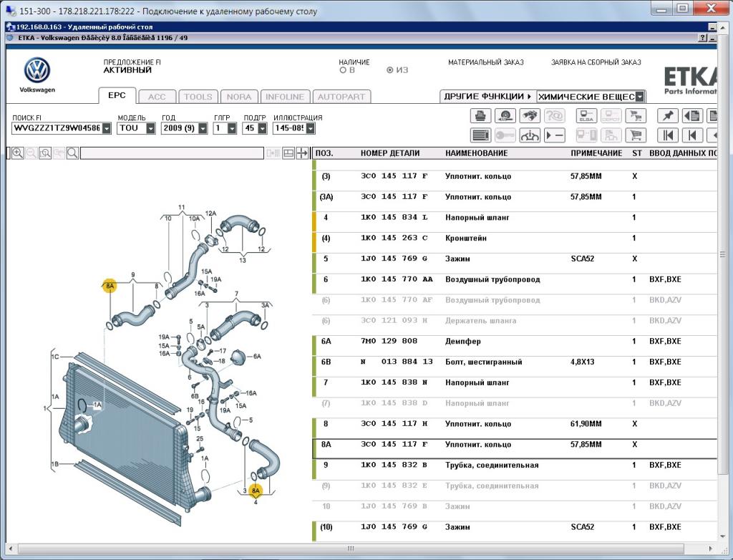Switch to the ACC tab
The height and width of the screenshot is (560, 733).
[x=157, y=97]
